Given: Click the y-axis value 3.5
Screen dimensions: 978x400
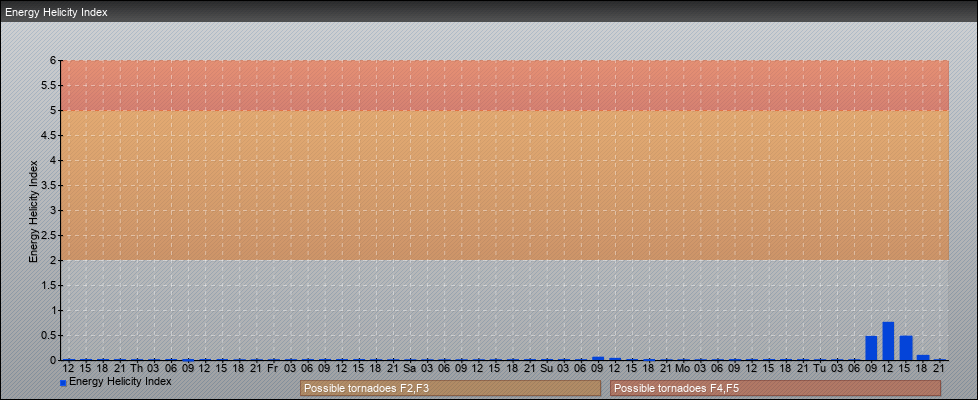Looking at the screenshot, I should click(49, 185).
